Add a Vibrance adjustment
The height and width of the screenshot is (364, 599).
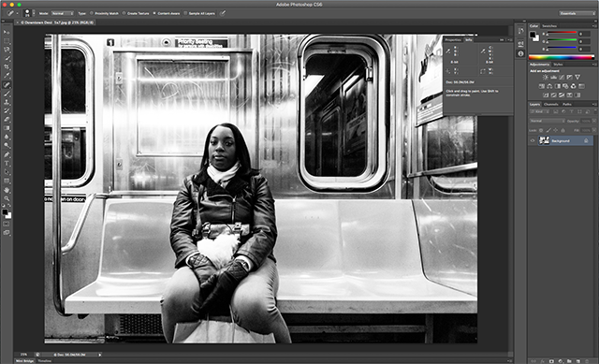(577, 77)
